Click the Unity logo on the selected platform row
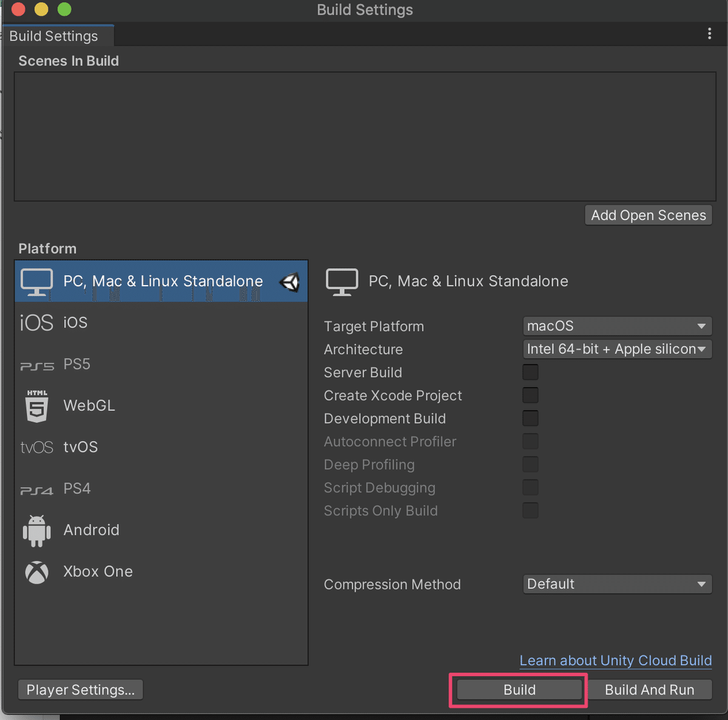The image size is (728, 720). pos(290,282)
